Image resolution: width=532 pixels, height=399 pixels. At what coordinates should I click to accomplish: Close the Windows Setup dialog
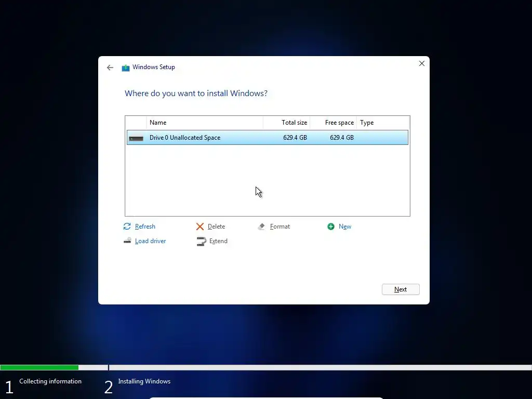[422, 63]
